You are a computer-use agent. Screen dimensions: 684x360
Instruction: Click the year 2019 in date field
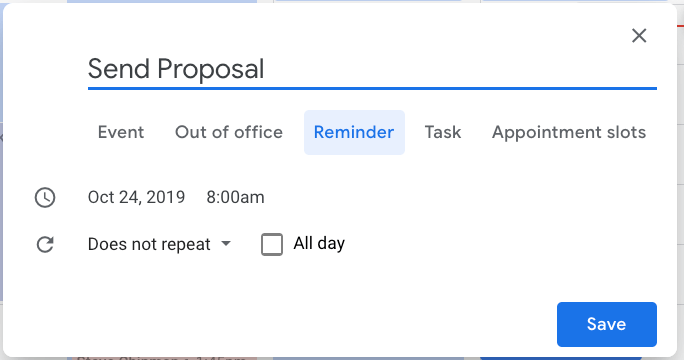(166, 197)
